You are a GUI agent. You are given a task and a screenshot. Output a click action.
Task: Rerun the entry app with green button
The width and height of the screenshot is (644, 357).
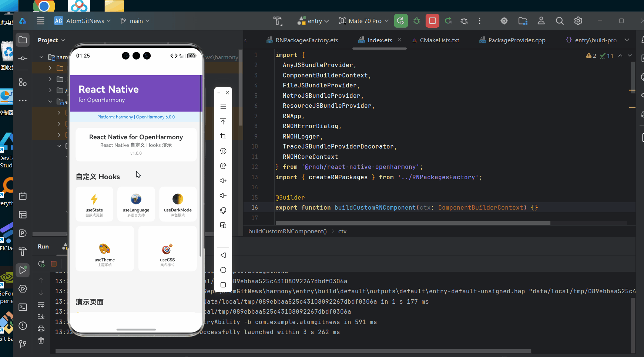click(x=401, y=21)
